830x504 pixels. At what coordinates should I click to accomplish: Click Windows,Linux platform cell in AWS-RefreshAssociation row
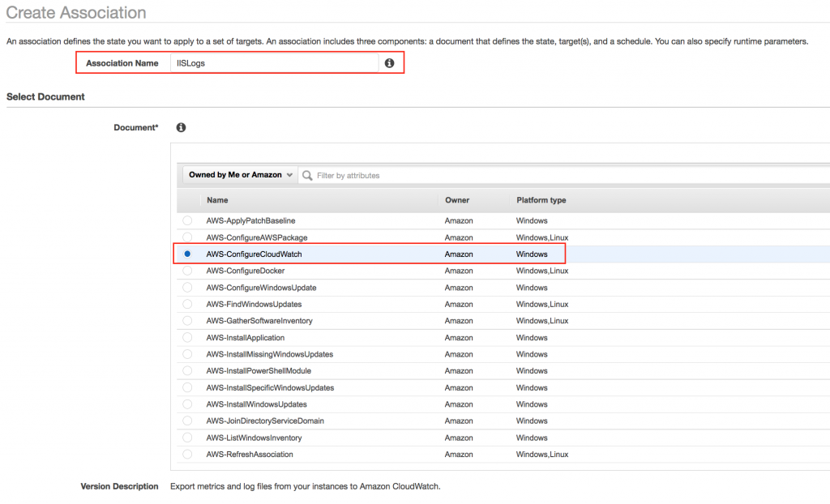542,455
